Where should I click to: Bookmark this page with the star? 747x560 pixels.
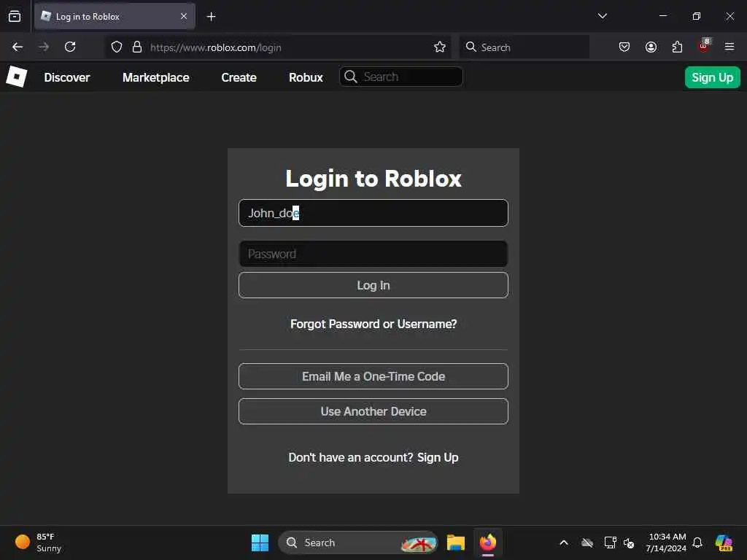point(440,47)
